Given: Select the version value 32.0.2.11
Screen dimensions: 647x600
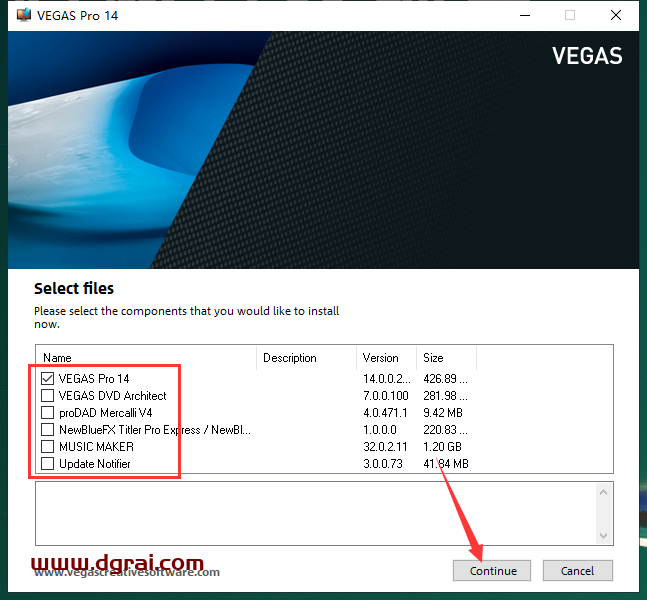Looking at the screenshot, I should pyautogui.click(x=385, y=446).
